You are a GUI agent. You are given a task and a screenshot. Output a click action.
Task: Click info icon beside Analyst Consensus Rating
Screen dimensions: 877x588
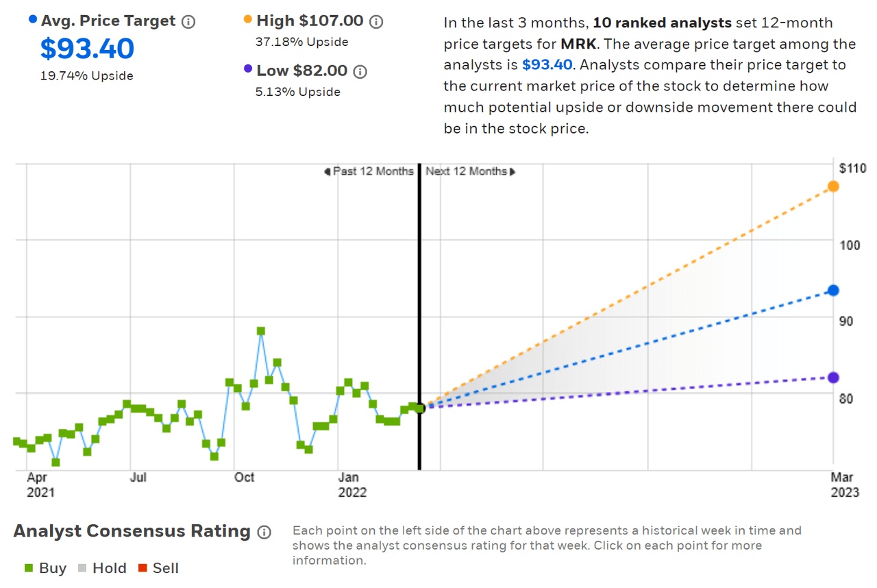pyautogui.click(x=264, y=532)
